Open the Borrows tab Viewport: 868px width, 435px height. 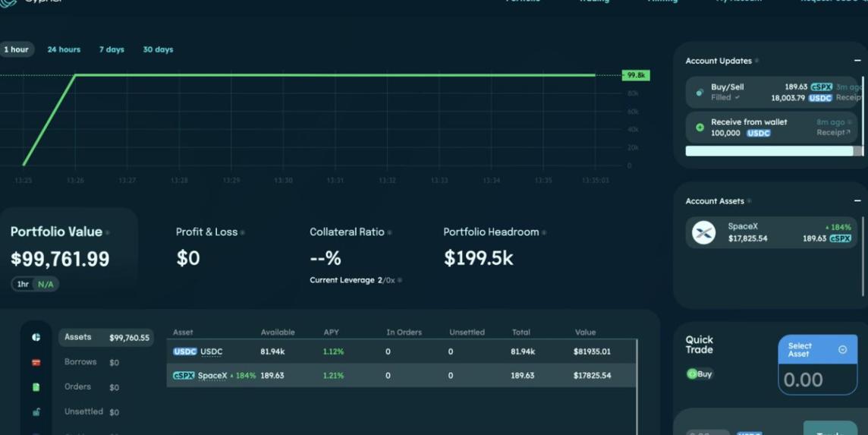tap(92, 362)
